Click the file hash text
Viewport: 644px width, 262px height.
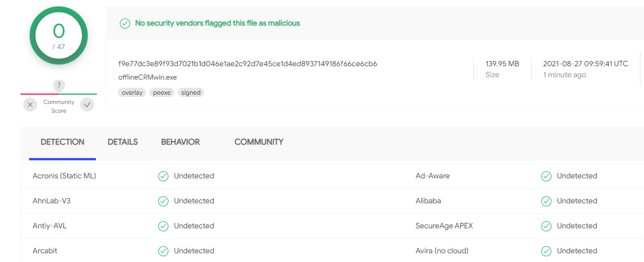(x=248, y=64)
